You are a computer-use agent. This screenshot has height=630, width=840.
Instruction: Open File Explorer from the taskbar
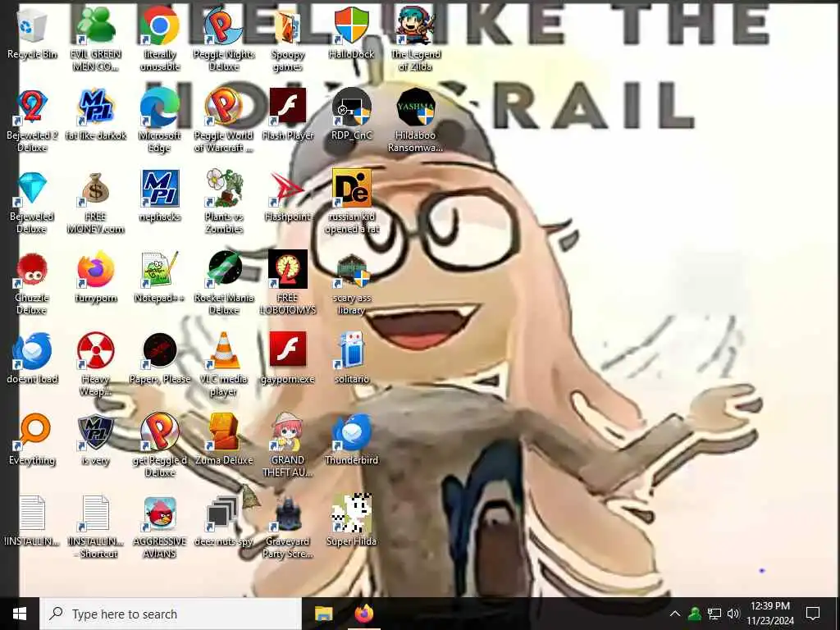tap(323, 614)
